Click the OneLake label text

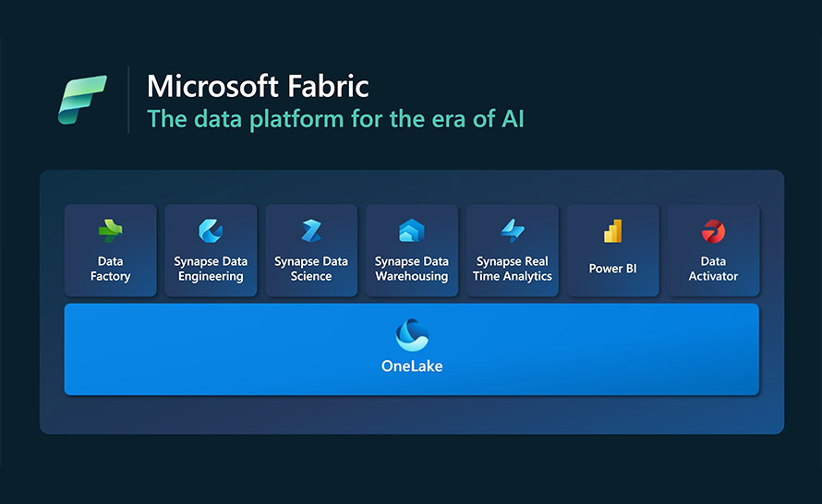412,366
